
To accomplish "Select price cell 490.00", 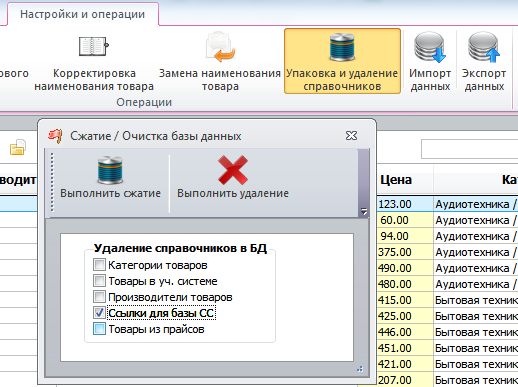I will pyautogui.click(x=405, y=268).
